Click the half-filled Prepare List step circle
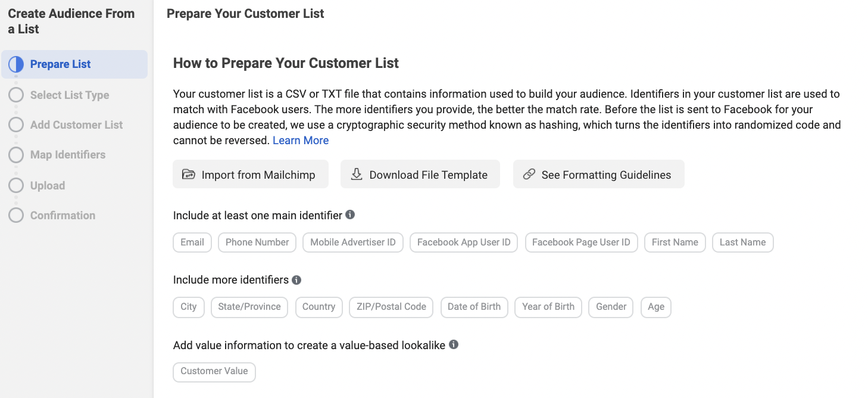Screen dimensions: 868x398 [16, 64]
